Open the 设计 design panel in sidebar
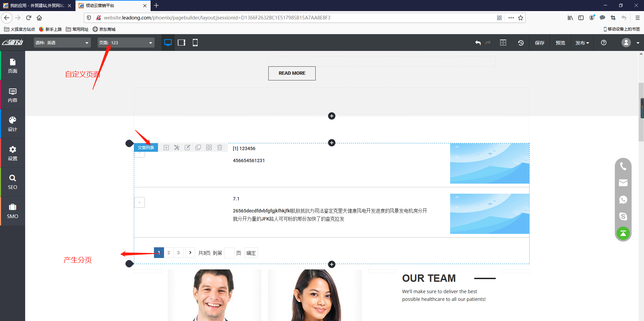This screenshot has height=321, width=644. (x=12, y=124)
